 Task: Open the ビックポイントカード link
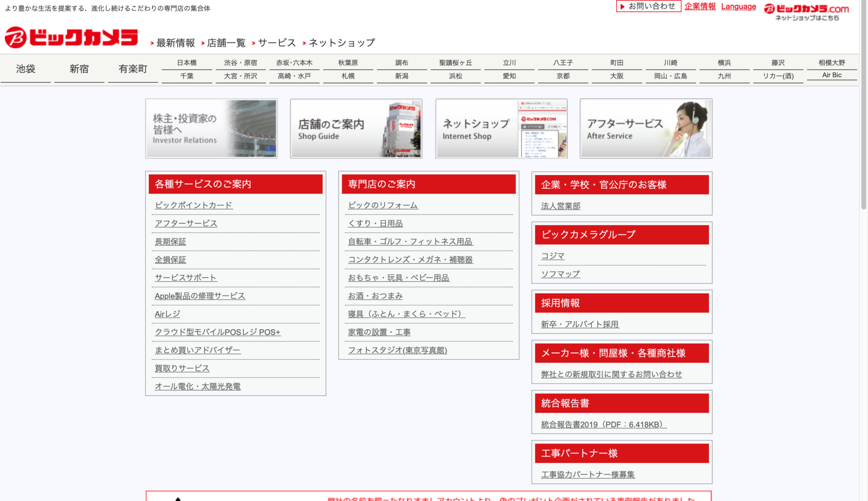click(193, 205)
